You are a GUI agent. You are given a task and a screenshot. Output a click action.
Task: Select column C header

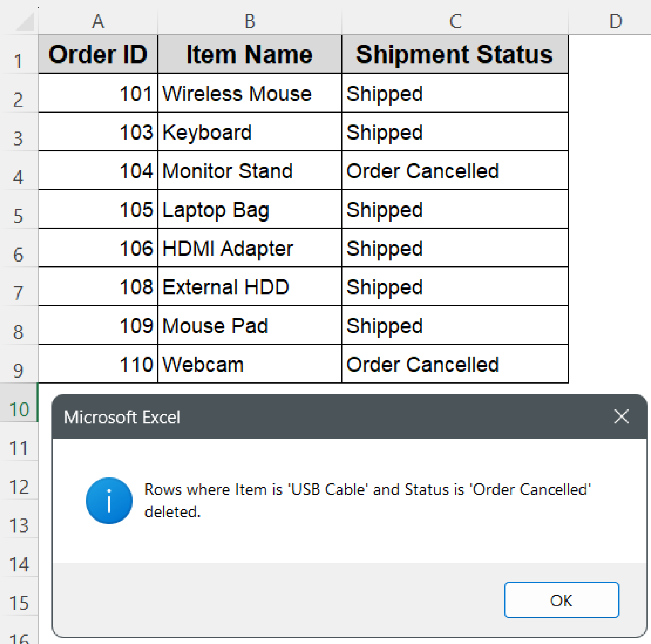[x=455, y=22]
